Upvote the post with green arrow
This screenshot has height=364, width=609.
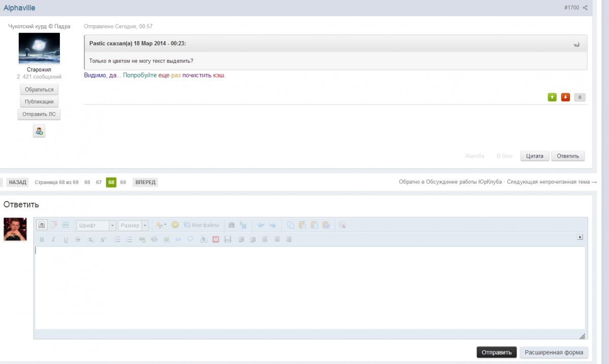pyautogui.click(x=552, y=97)
